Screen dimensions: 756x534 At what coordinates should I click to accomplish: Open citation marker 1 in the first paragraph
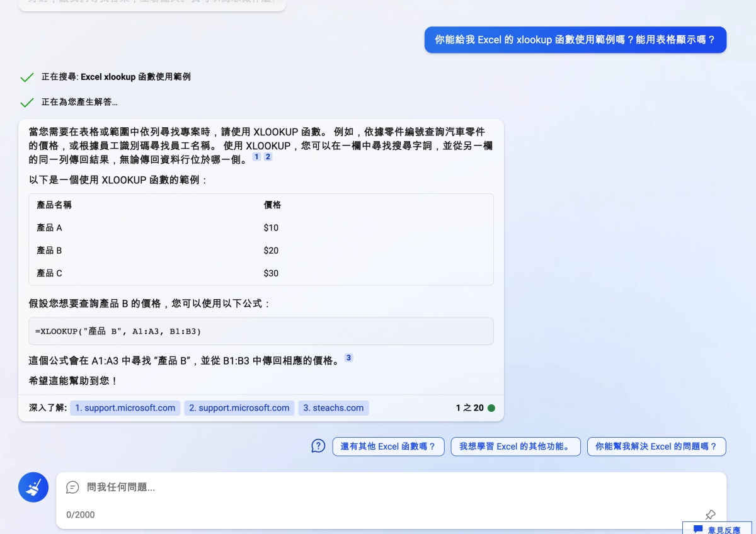tap(256, 157)
